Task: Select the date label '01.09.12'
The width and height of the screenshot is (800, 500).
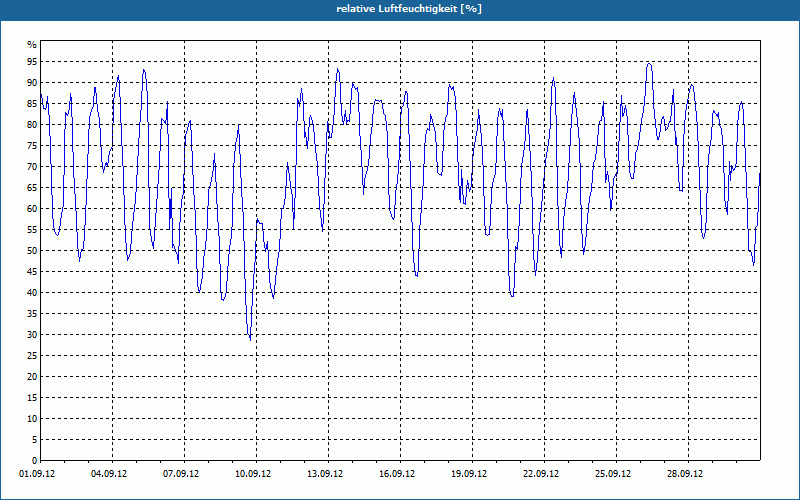Action: tap(37, 474)
